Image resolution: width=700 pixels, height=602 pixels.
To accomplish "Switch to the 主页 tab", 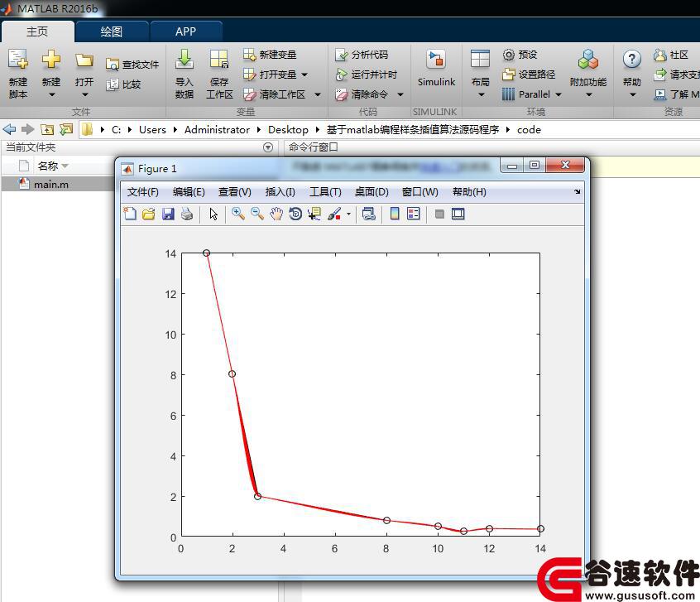I will pos(37,31).
